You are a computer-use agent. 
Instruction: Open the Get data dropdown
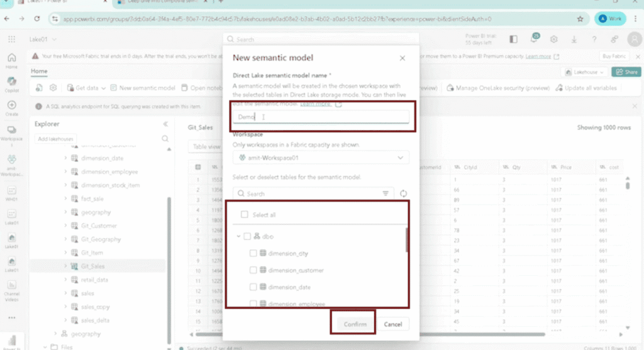(x=86, y=87)
